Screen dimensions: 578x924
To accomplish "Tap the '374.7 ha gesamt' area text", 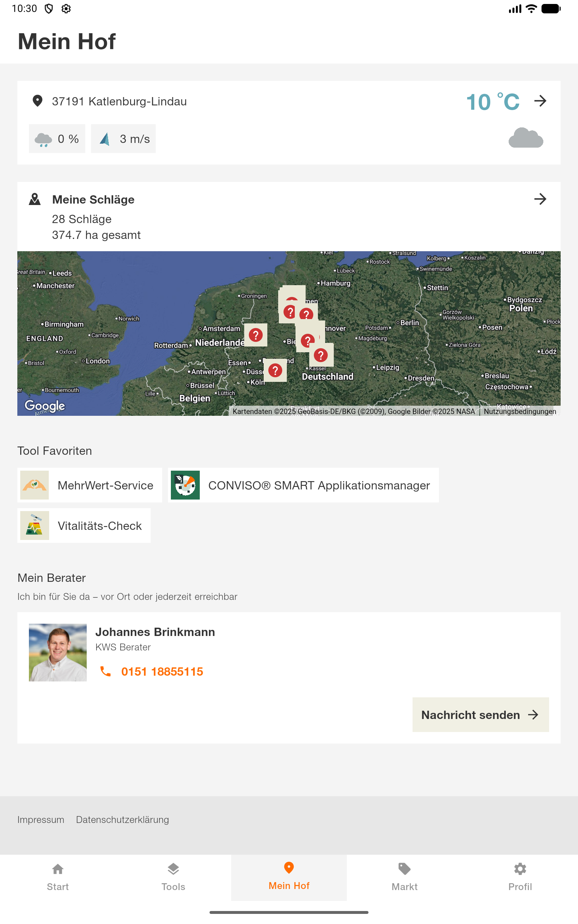I will pyautogui.click(x=96, y=235).
